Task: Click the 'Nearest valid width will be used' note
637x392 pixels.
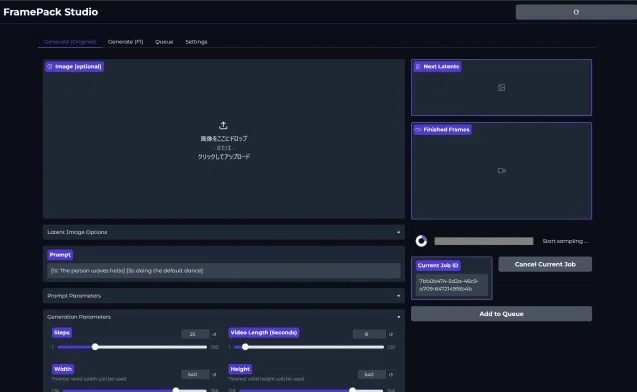Action: pyautogui.click(x=89, y=379)
